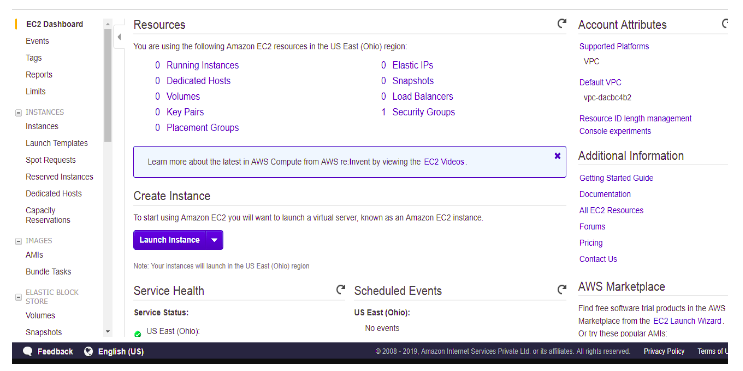Click the 'US East (Ohio):' service status text

[173, 331]
